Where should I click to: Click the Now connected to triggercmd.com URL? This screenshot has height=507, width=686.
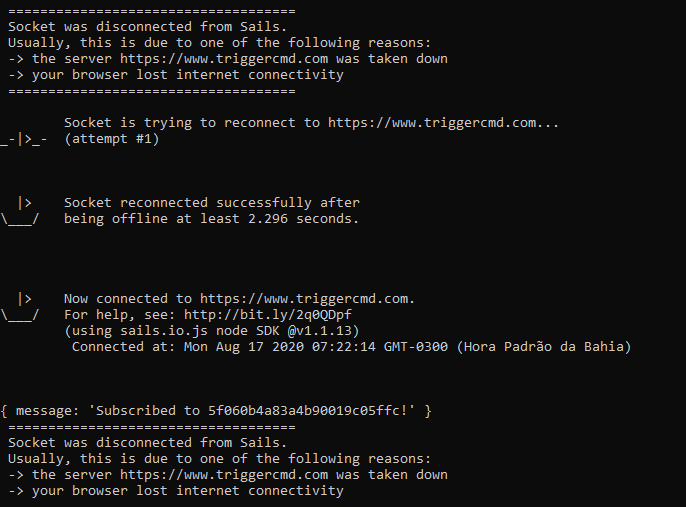(x=304, y=298)
